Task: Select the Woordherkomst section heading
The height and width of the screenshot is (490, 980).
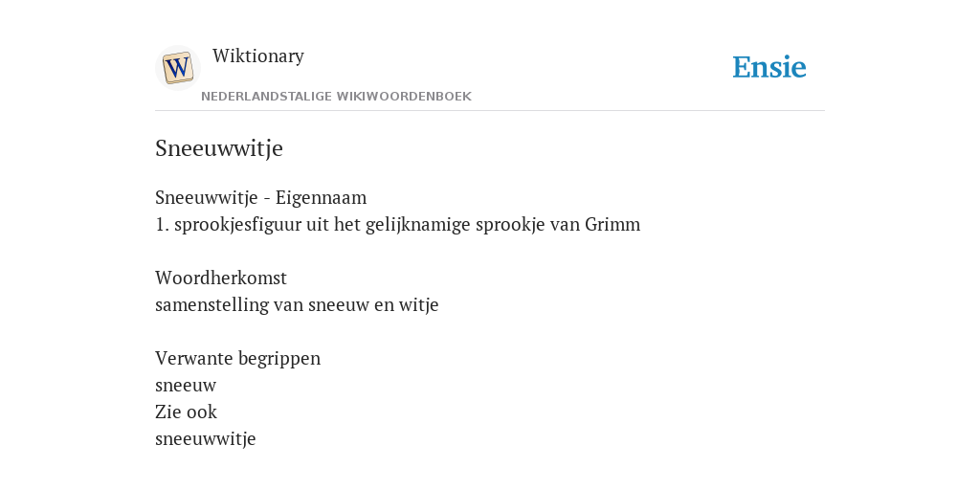Action: pos(221,278)
